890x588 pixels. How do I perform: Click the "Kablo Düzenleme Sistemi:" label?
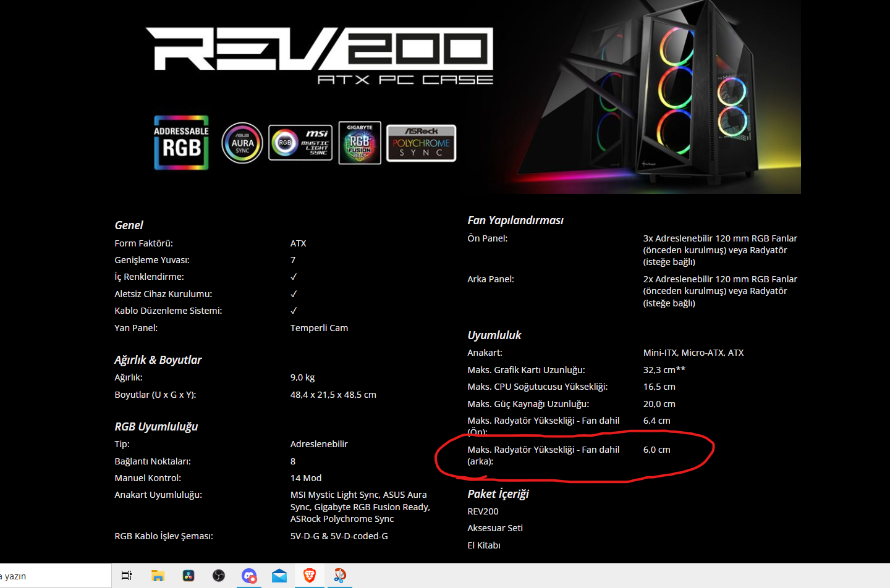(168, 311)
